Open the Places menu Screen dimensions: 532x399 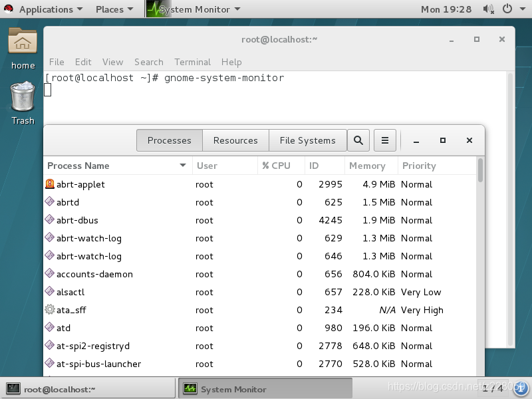tap(114, 9)
